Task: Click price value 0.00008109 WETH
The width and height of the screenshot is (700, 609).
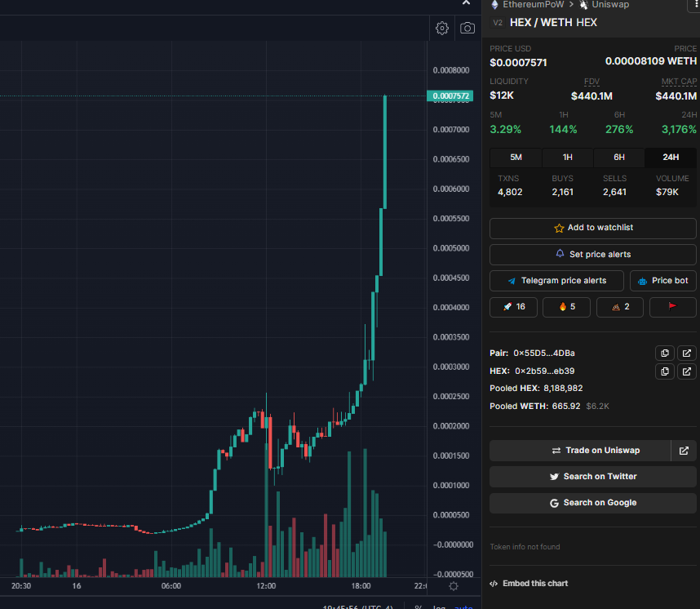Action: [x=651, y=61]
